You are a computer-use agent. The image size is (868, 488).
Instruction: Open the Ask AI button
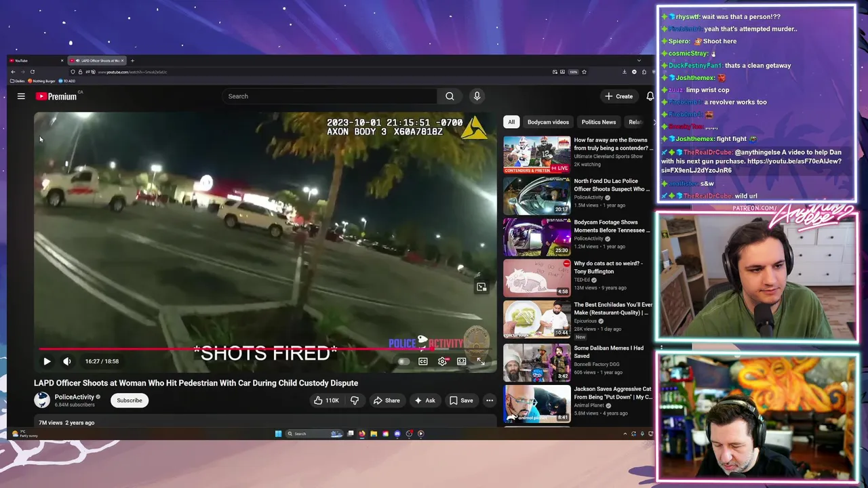(x=425, y=401)
